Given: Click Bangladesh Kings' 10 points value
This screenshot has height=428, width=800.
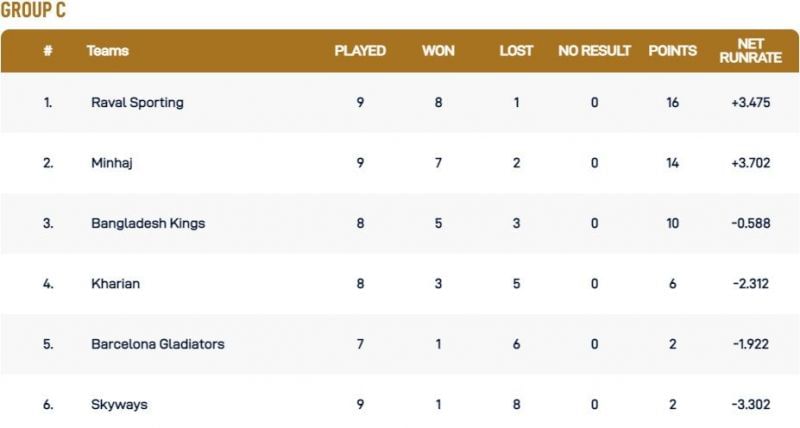Looking at the screenshot, I should click(x=673, y=223).
